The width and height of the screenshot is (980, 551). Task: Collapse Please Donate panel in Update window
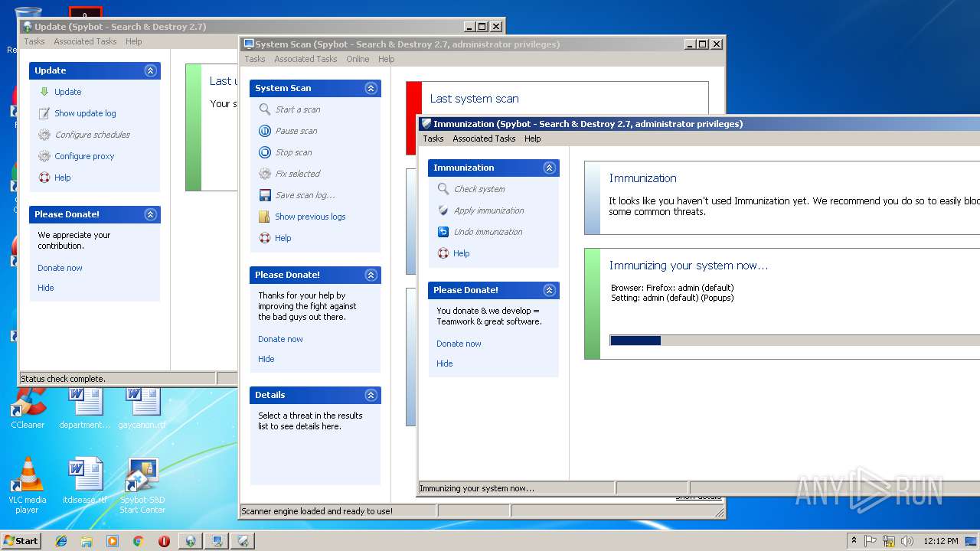(150, 214)
